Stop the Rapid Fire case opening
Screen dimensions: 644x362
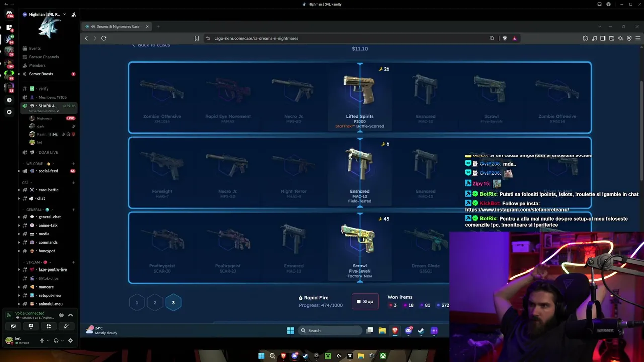coord(365,302)
